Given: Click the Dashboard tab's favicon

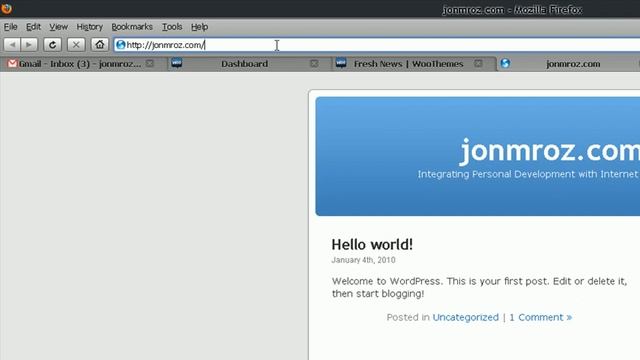Looking at the screenshot, I should tap(177, 63).
